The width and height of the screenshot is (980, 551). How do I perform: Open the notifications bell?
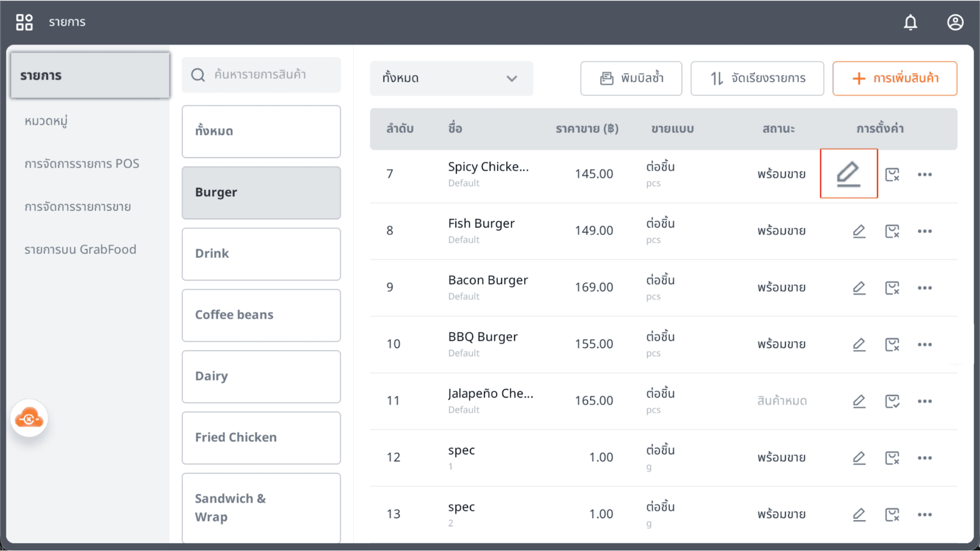[911, 22]
